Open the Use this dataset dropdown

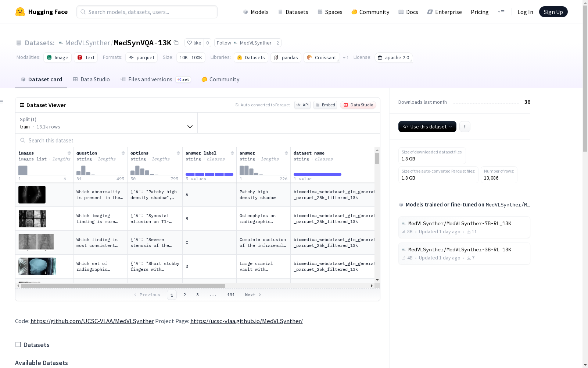click(427, 127)
